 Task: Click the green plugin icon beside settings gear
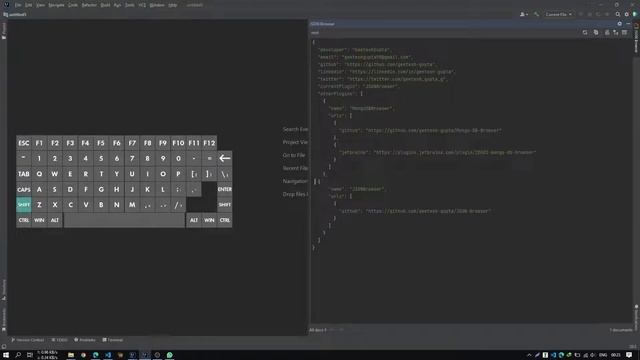635,14
